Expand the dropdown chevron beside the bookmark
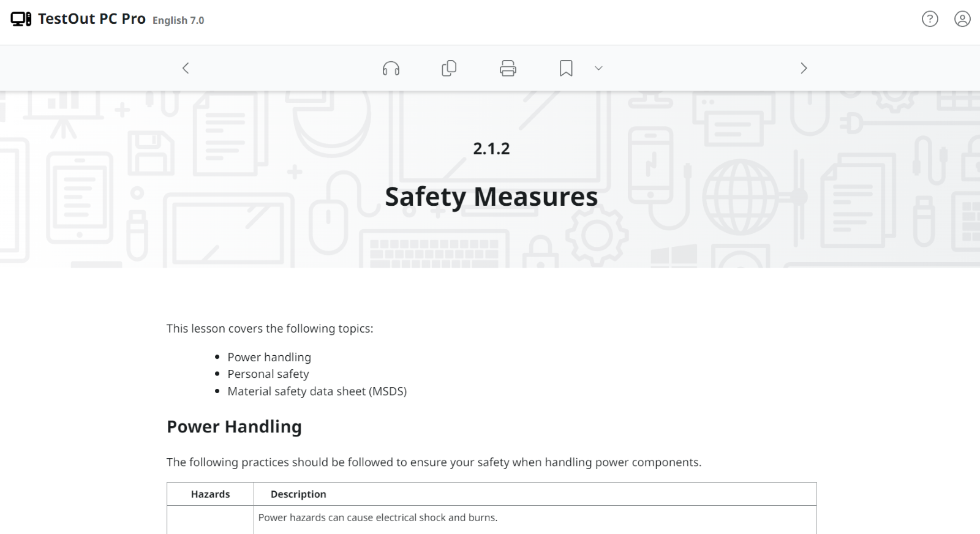Screen dimensions: 980x534 coord(598,68)
